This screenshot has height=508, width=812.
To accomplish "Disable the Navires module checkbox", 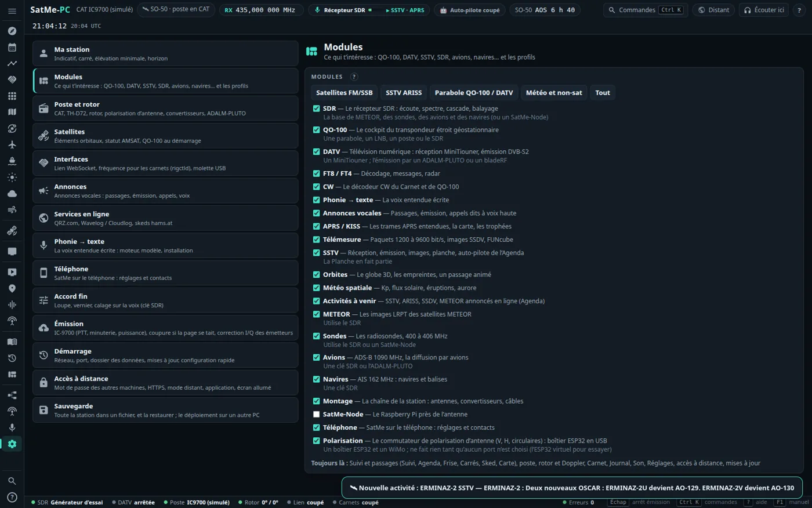I will tap(316, 379).
